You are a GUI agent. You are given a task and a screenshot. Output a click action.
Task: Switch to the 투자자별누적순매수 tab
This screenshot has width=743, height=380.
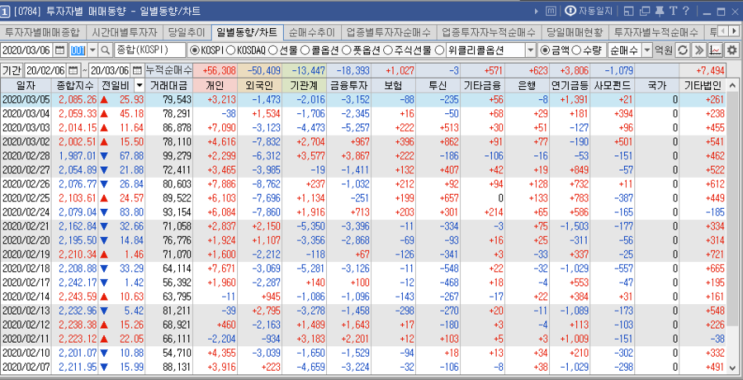click(656, 32)
